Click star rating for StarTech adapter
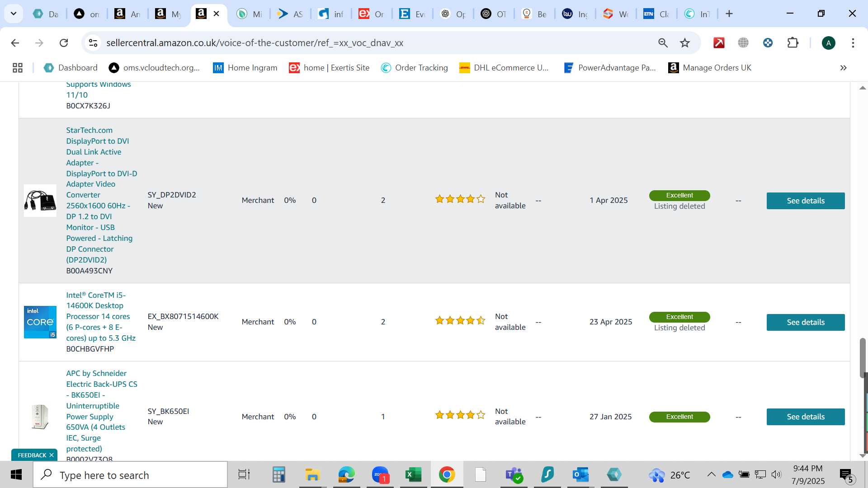This screenshot has height=488, width=868. [x=460, y=199]
